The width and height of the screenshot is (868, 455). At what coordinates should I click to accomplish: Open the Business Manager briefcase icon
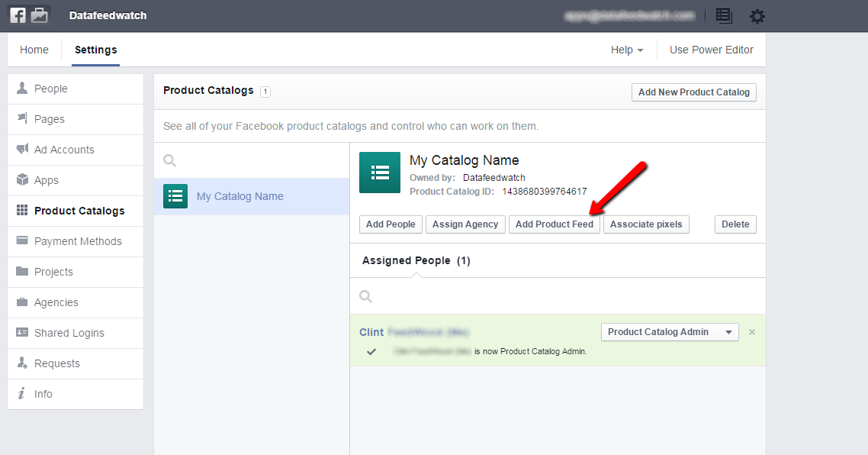[x=40, y=15]
